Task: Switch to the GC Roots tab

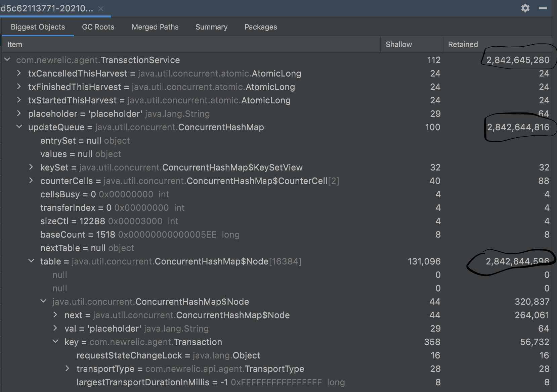Action: point(98,27)
